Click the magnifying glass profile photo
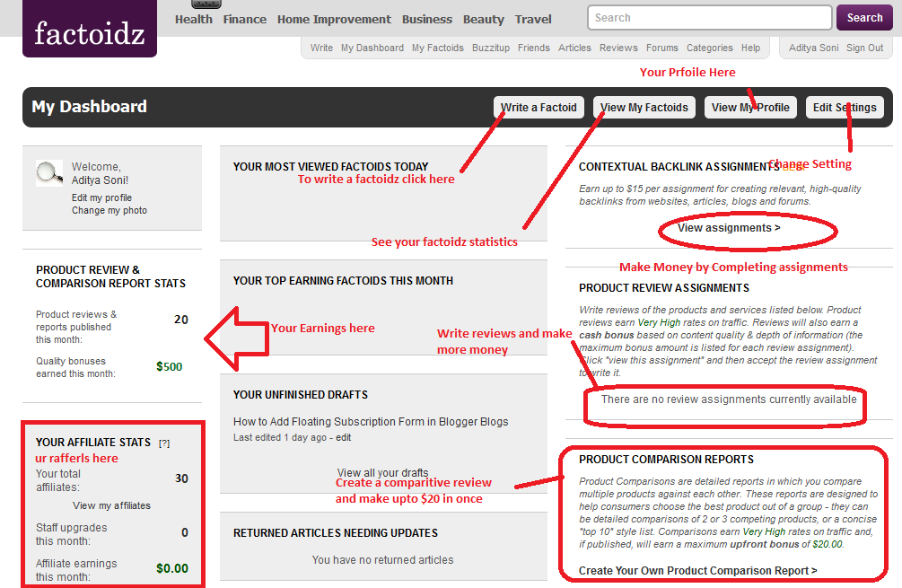 (x=49, y=173)
